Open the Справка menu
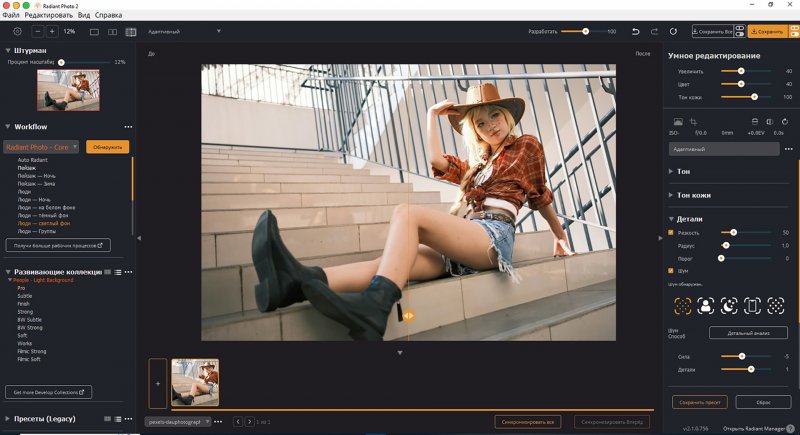Image resolution: width=800 pixels, height=435 pixels. click(x=108, y=15)
